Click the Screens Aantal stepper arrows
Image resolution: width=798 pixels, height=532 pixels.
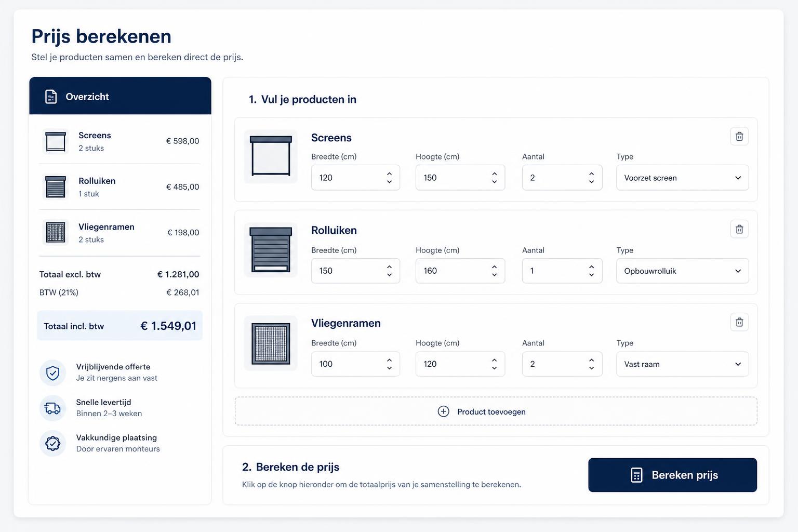pos(591,178)
